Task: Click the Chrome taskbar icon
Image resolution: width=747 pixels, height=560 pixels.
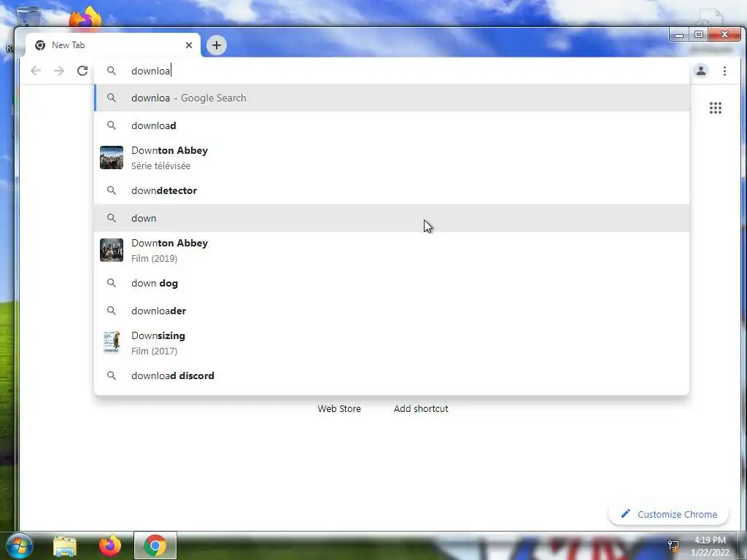Action: [x=155, y=545]
